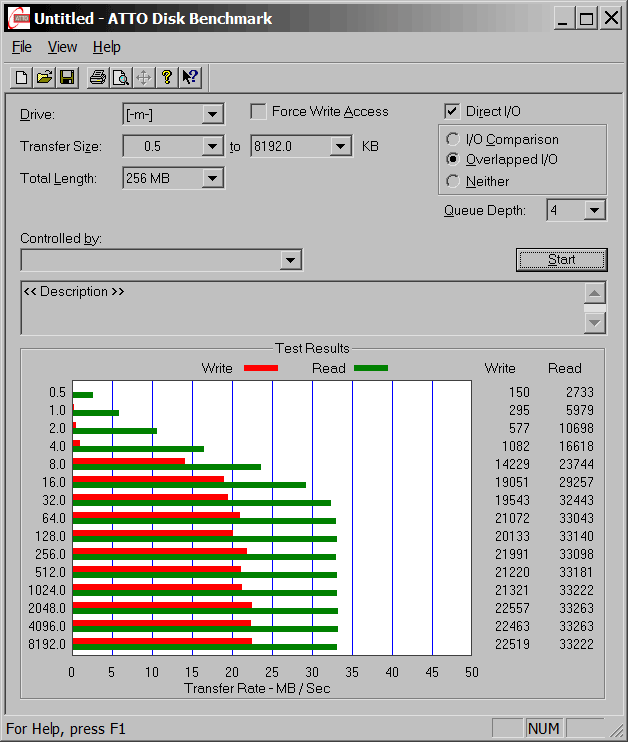Image resolution: width=628 pixels, height=742 pixels.
Task: Enable Force Write Access checkbox
Action: [x=259, y=112]
